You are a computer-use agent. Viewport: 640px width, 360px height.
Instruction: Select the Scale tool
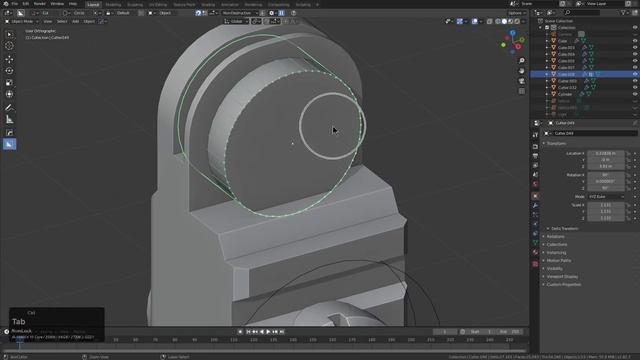pos(9,82)
